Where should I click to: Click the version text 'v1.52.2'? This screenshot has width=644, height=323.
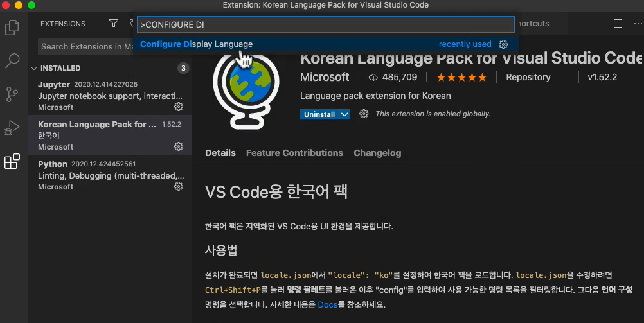click(602, 77)
